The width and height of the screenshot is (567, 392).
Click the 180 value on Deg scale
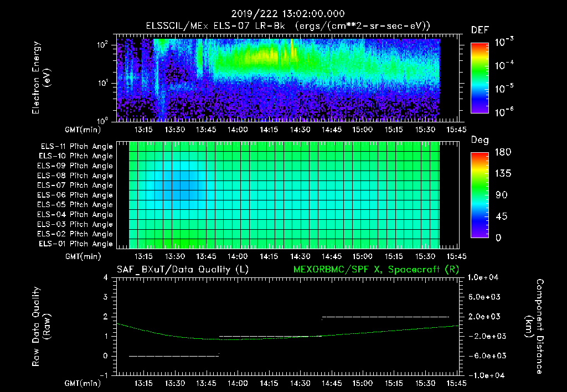(x=503, y=152)
